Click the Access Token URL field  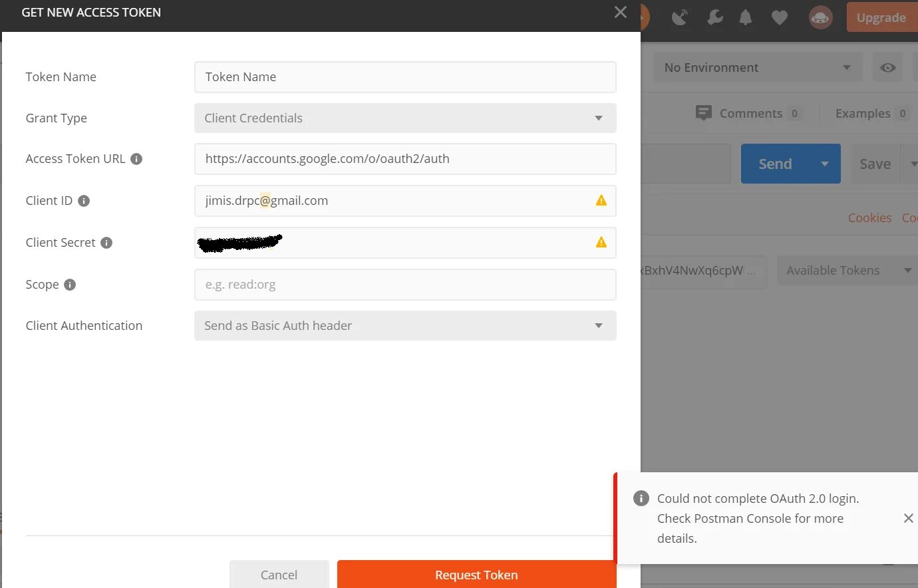point(405,159)
